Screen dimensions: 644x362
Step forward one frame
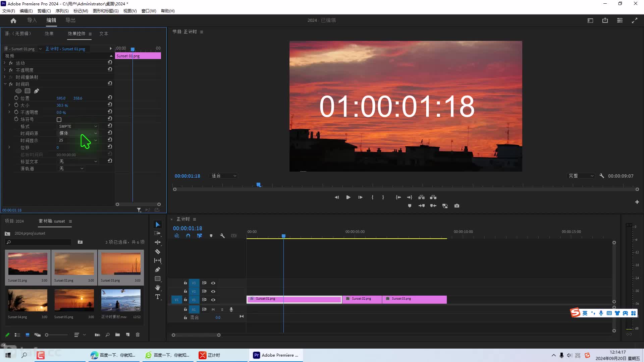360,197
